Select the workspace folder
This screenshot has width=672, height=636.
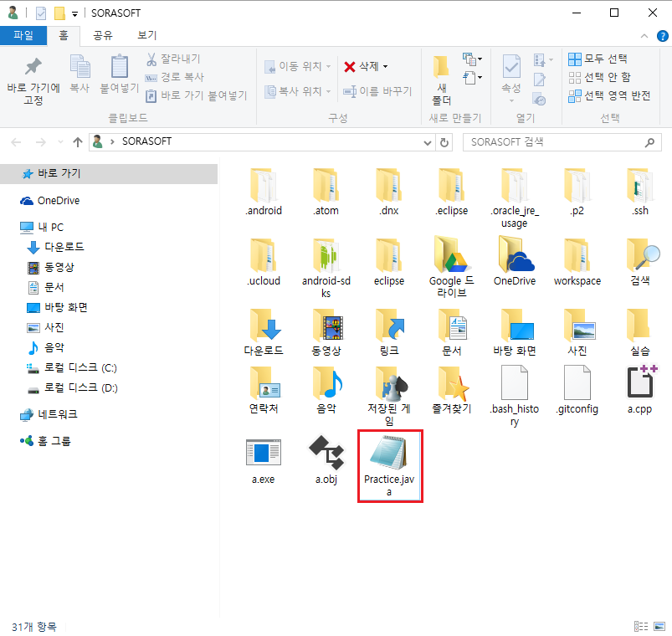click(x=577, y=262)
